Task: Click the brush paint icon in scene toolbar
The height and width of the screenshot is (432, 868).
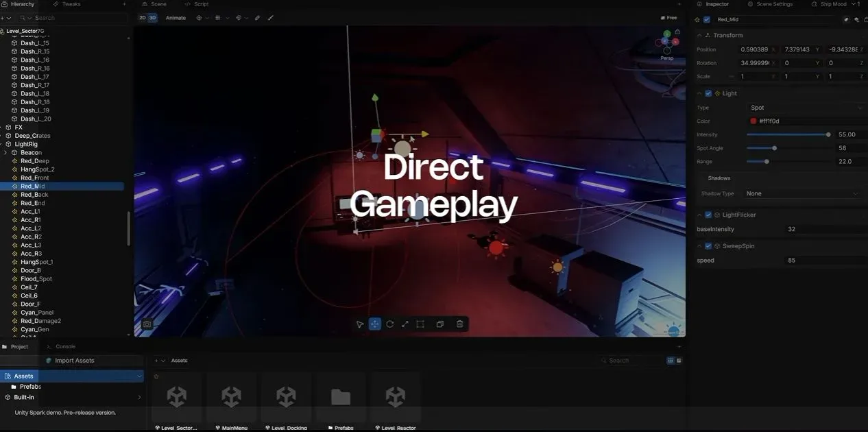Action: point(270,18)
